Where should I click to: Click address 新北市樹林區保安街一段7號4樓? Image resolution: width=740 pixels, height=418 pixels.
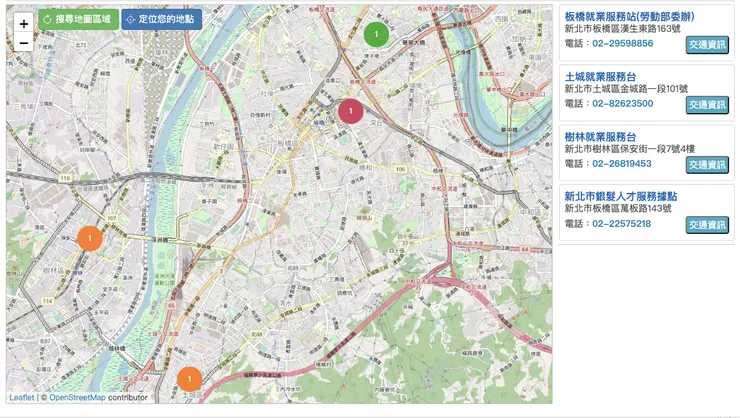(x=630, y=149)
